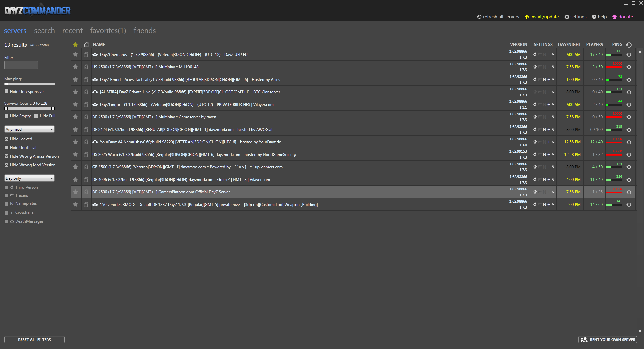This screenshot has height=349, width=644.
Task: Star the 150 vehicles RMOD server
Action: coord(75,204)
